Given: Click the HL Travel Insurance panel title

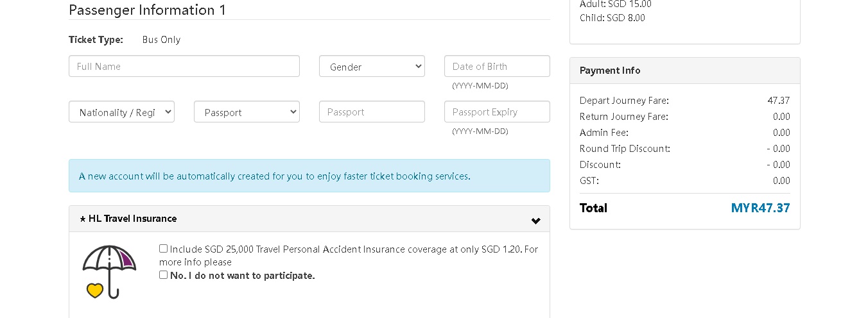Looking at the screenshot, I should point(132,219).
